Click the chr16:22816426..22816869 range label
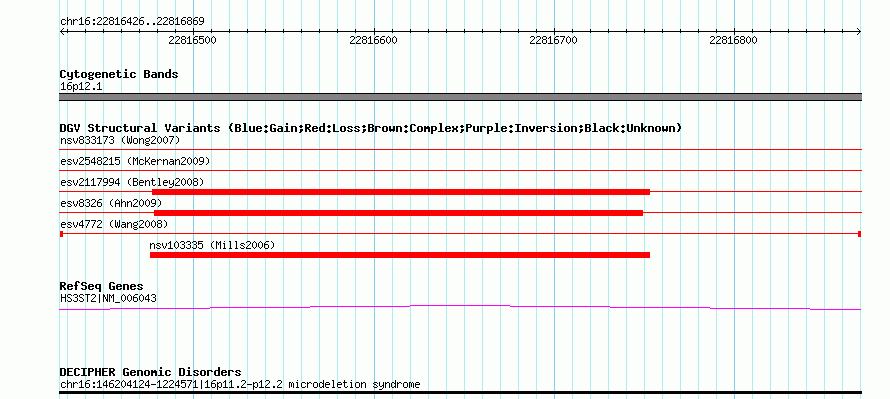 [132, 22]
